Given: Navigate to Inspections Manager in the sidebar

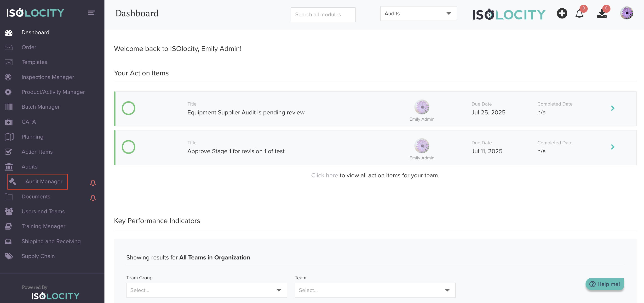Looking at the screenshot, I should click(48, 77).
